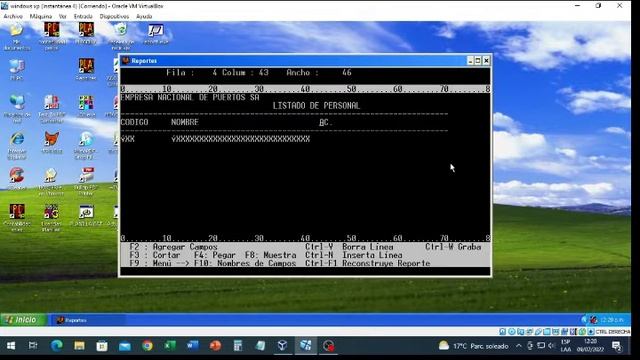Screen dimensions: 640x360
Task: Click the Ctrl-N Inserta Linea help text
Action: 354,255
